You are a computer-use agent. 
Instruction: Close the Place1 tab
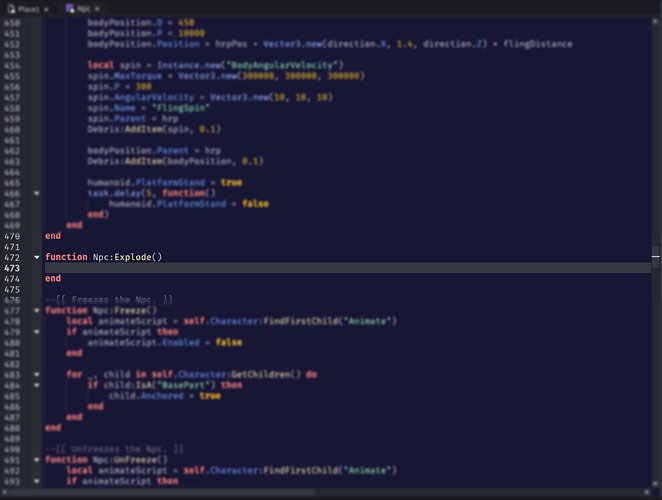46,9
